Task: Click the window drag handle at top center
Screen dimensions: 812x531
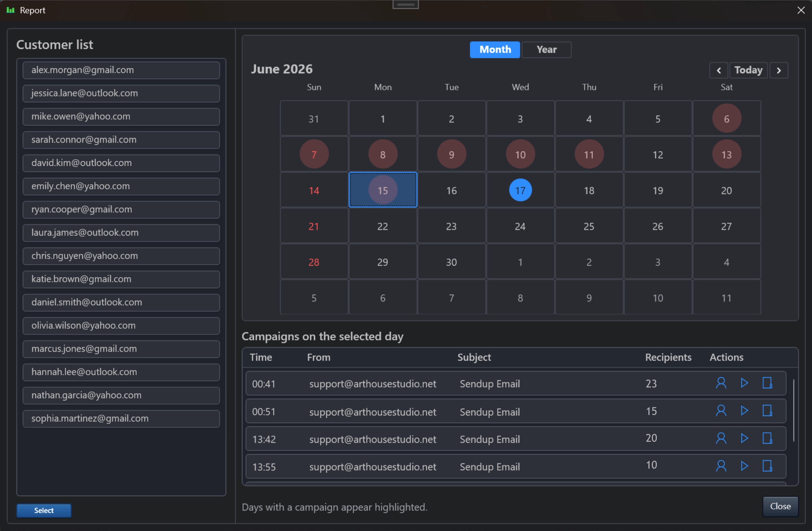Action: tap(405, 4)
